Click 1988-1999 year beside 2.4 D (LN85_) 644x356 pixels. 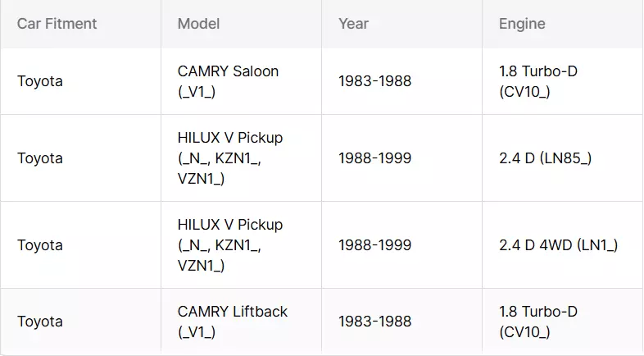[x=374, y=158]
